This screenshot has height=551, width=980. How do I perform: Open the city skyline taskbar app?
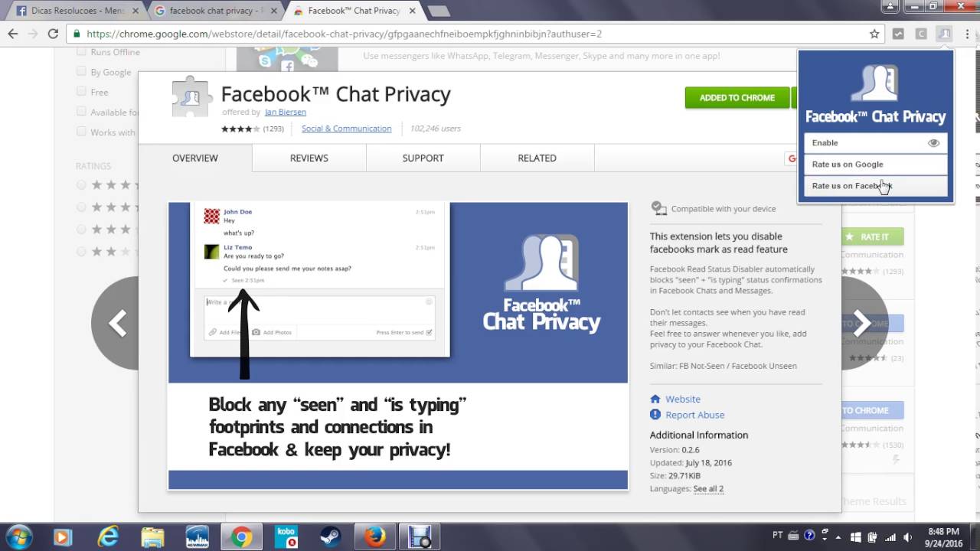198,537
